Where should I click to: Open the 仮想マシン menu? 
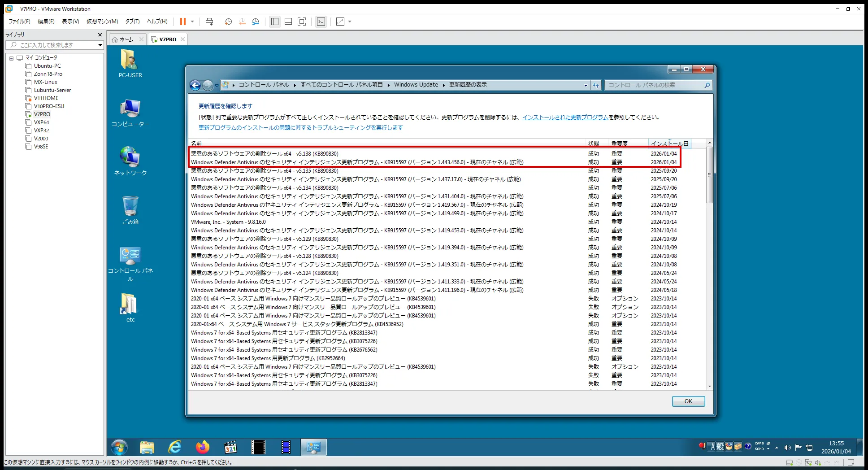tap(102, 21)
